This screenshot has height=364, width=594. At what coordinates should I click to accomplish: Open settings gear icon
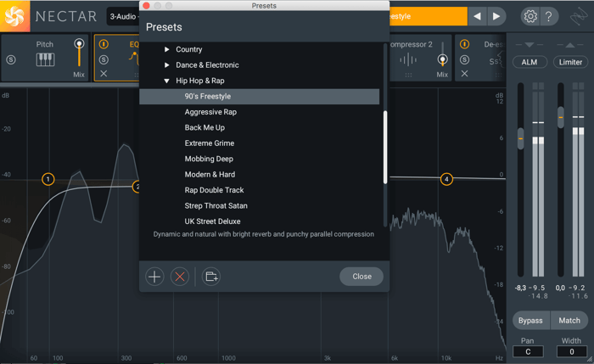(x=530, y=16)
